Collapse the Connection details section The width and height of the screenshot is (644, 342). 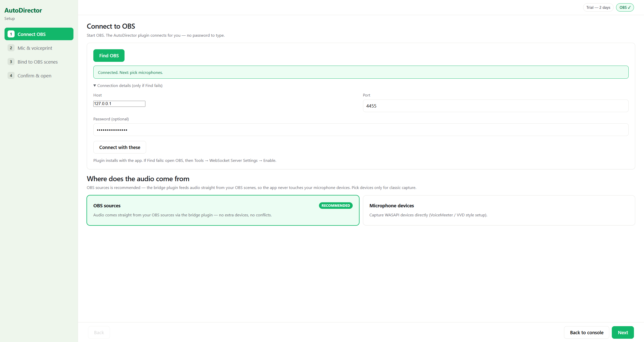tap(128, 85)
